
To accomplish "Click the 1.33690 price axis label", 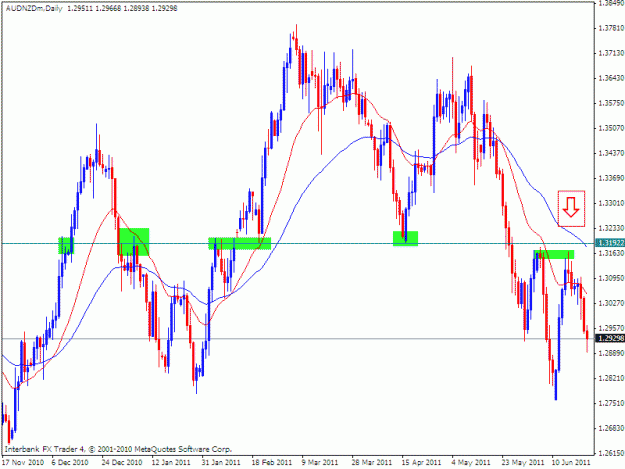I will (x=611, y=178).
